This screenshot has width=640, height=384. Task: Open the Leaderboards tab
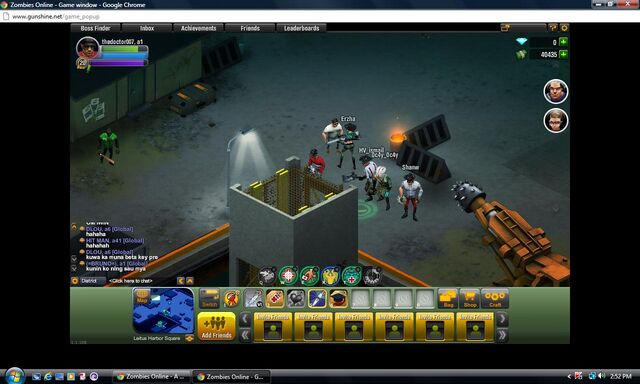click(x=301, y=28)
